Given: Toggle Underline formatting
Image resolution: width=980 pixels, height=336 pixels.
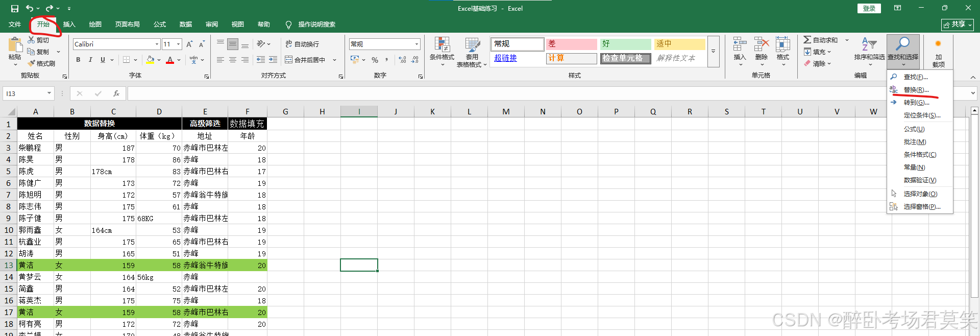Looking at the screenshot, I should [103, 60].
